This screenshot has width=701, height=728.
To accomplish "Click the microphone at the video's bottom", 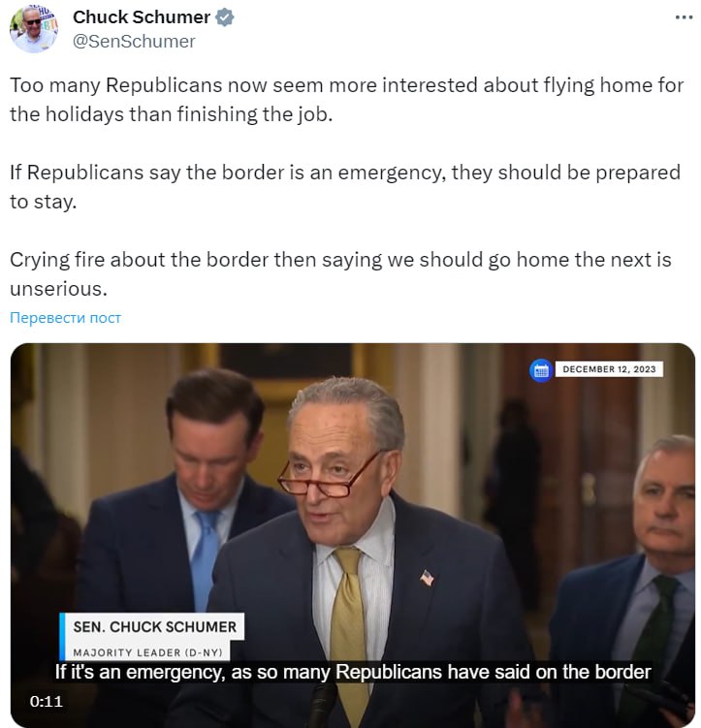I will click(323, 705).
